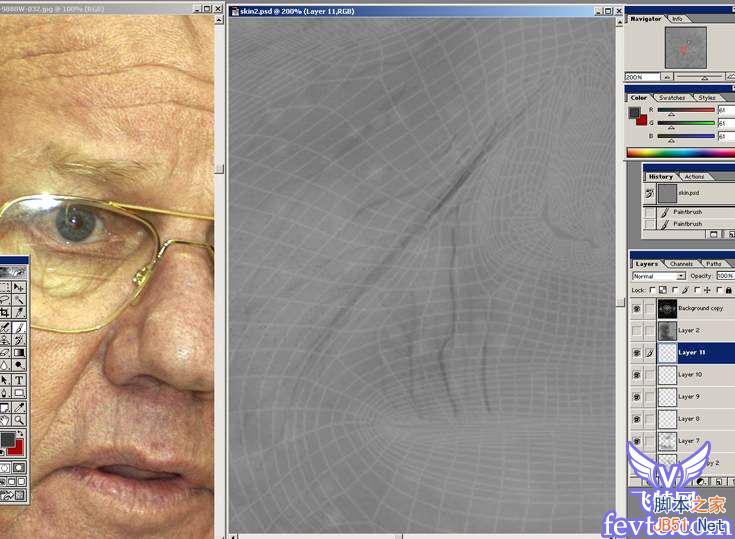Click the R color slider

pos(686,110)
